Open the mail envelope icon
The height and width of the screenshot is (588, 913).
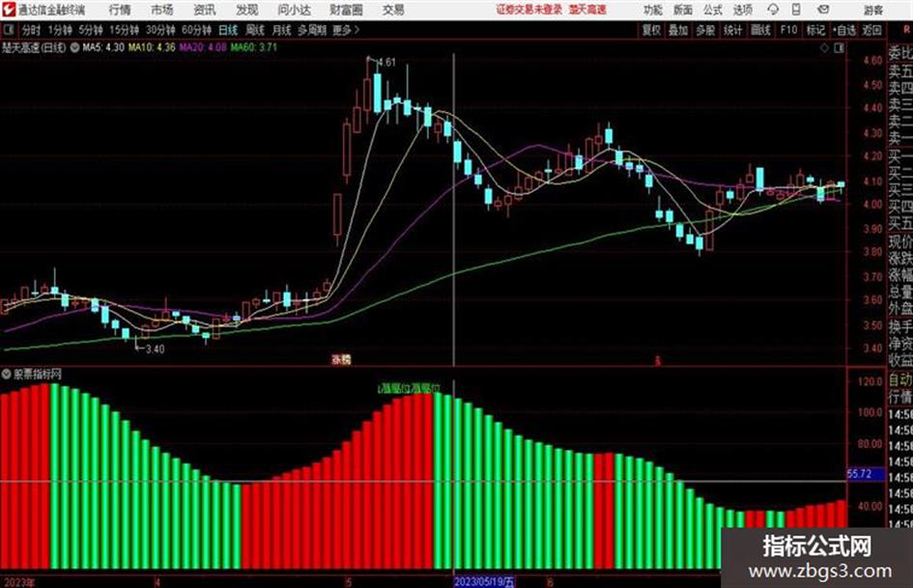[x=823, y=10]
